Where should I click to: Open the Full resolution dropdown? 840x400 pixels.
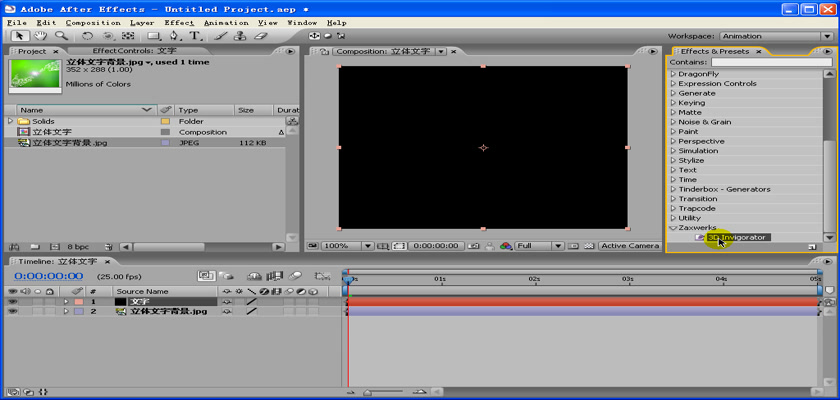click(x=539, y=246)
